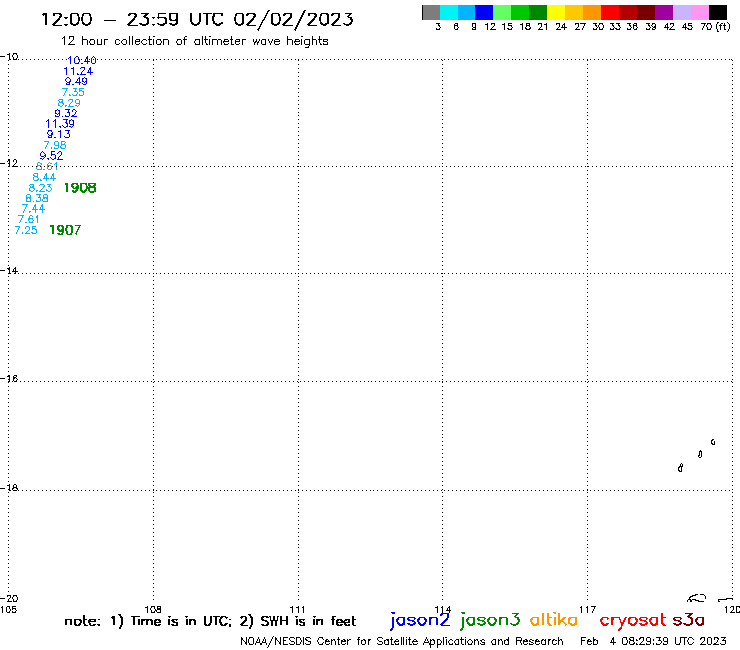This screenshot has height=650, width=740.
Task: Select the 8.23 wave height value
Action: [40, 188]
